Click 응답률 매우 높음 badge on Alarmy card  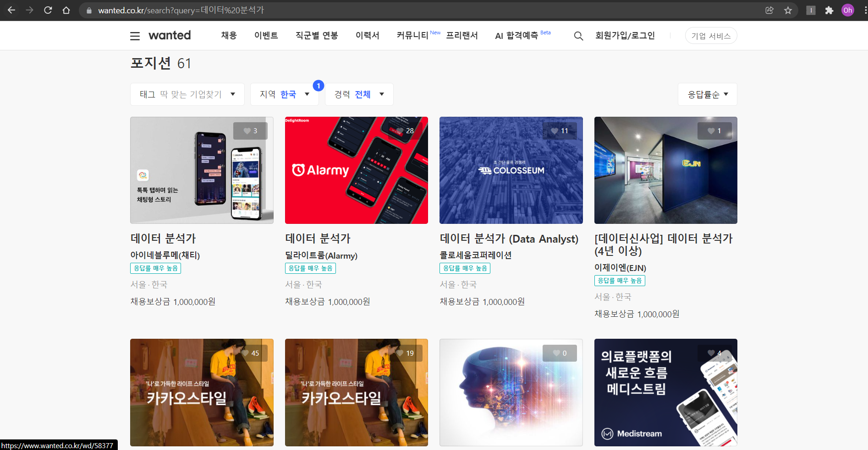pyautogui.click(x=310, y=268)
